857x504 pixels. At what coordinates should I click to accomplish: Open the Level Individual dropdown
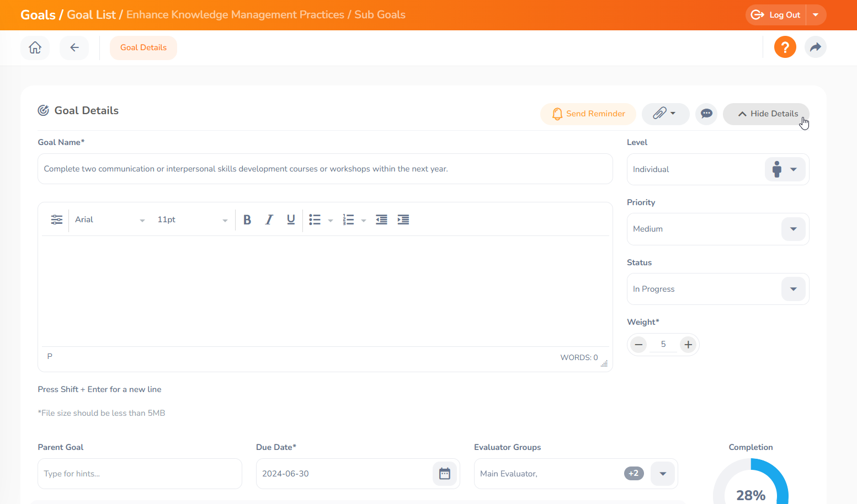point(717,169)
